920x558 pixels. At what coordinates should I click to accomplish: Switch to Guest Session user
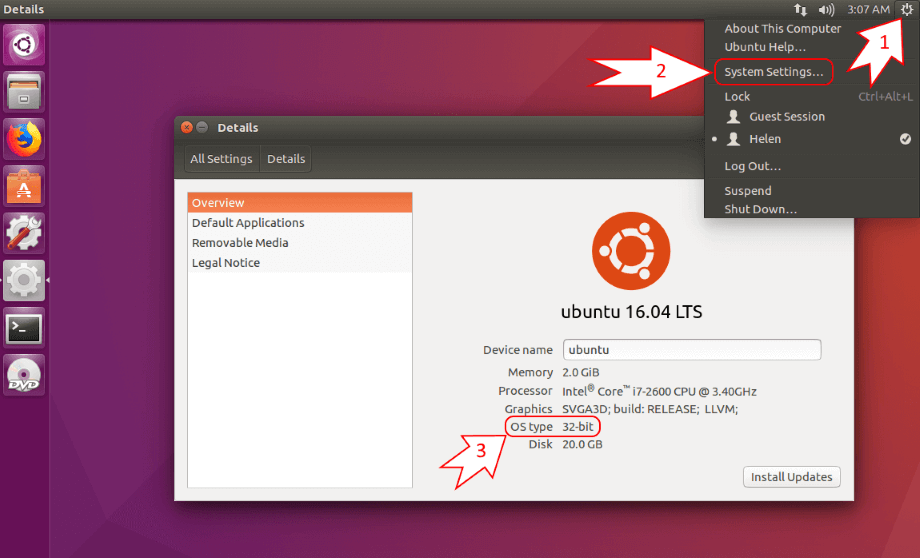pos(786,117)
